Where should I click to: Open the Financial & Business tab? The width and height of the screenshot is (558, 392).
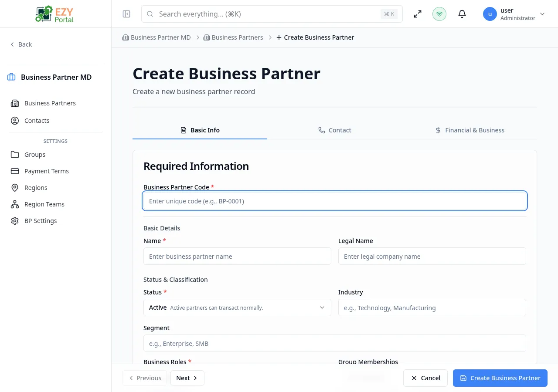[470, 130]
